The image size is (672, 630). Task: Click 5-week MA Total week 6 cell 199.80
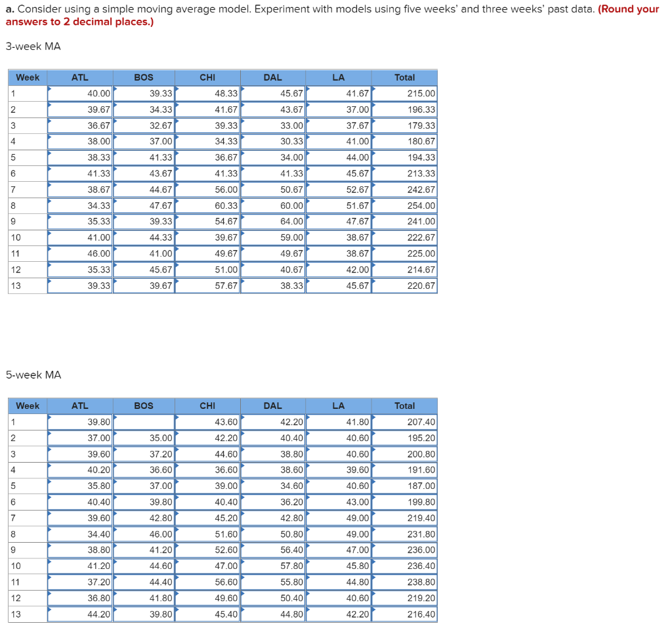404,502
